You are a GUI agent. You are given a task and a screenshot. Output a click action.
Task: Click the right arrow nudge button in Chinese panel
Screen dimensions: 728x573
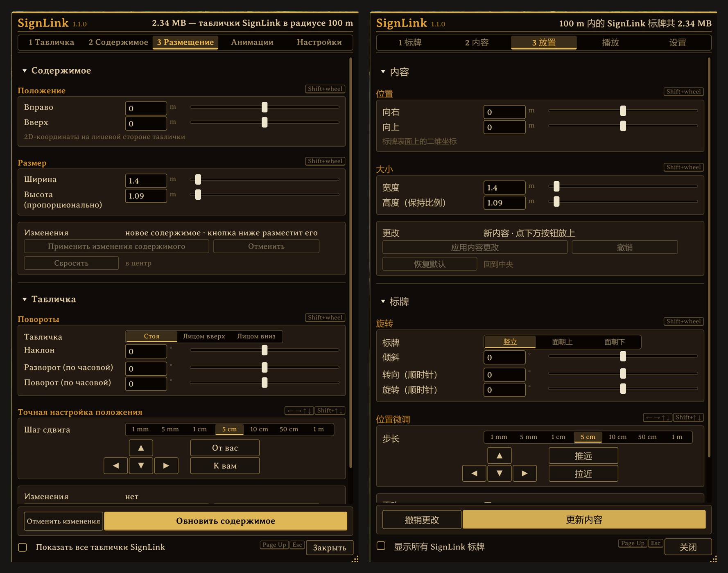[x=525, y=473]
